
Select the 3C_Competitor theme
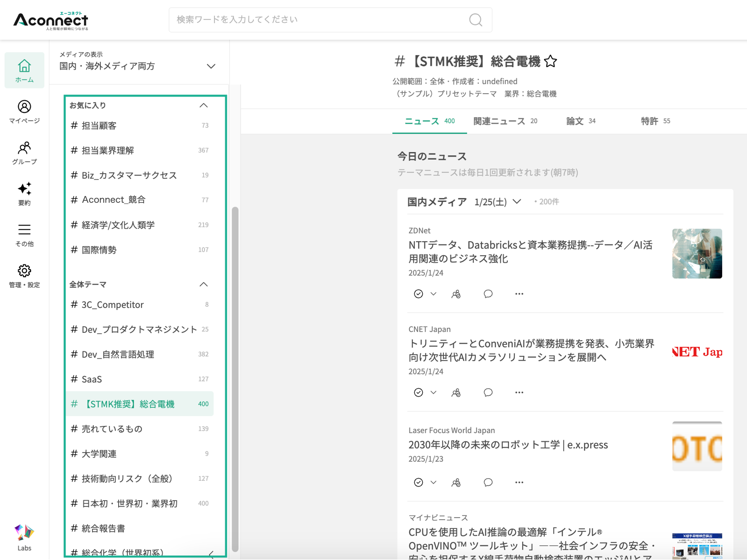click(x=139, y=304)
